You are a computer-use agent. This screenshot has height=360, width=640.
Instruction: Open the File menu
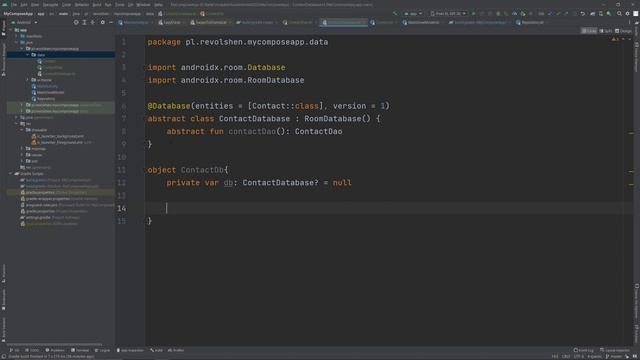(13, 5)
